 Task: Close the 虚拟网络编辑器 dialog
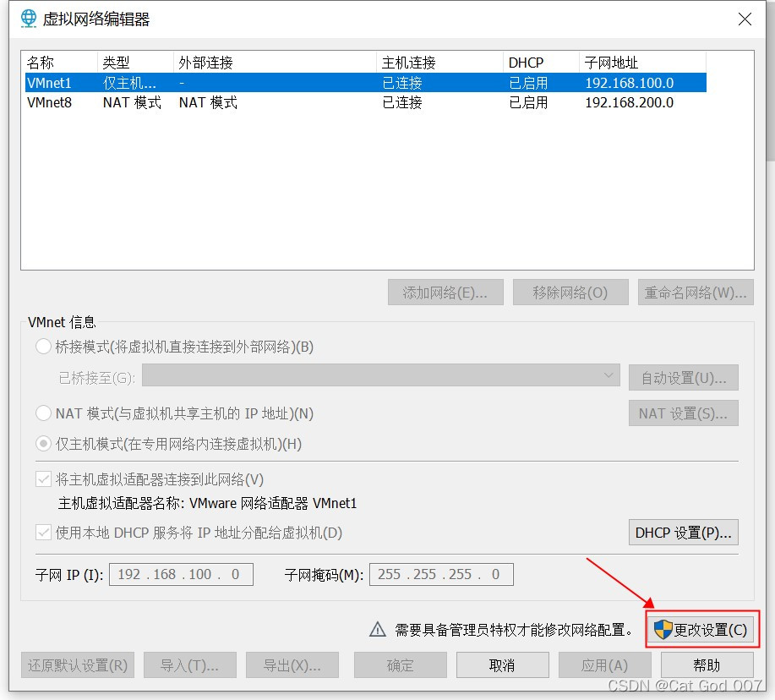[745, 19]
